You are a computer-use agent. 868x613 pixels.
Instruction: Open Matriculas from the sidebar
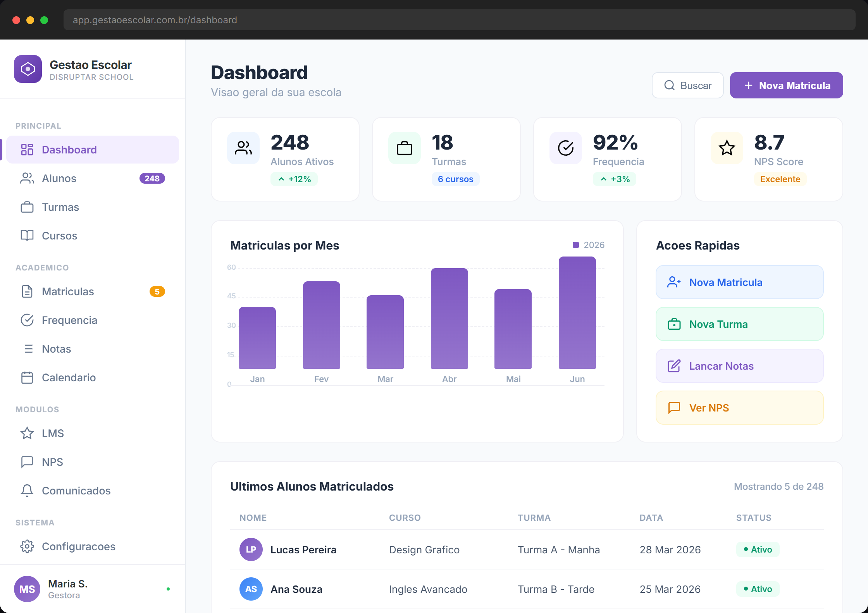pyautogui.click(x=68, y=291)
